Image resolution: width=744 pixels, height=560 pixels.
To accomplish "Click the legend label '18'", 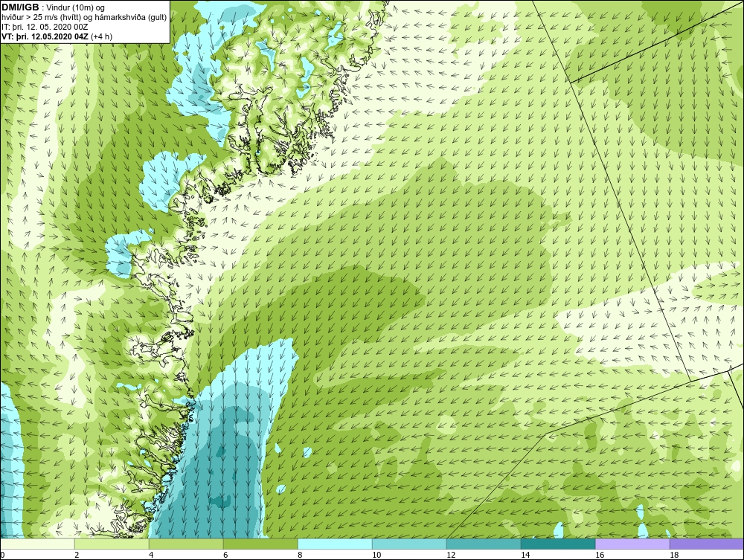I will pyautogui.click(x=674, y=555).
